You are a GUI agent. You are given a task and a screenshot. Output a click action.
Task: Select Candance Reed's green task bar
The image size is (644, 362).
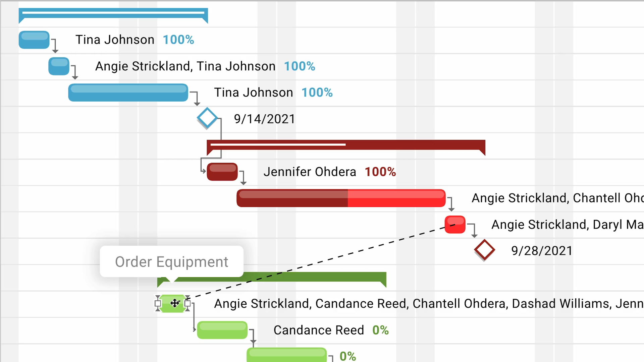222,330
